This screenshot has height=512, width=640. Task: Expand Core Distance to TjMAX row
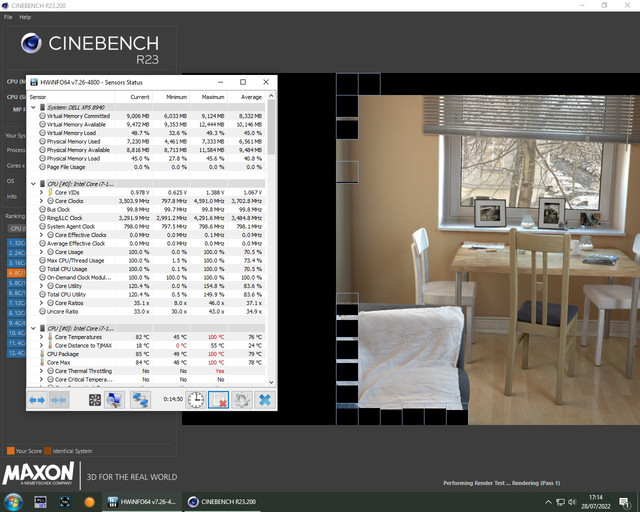click(41, 345)
